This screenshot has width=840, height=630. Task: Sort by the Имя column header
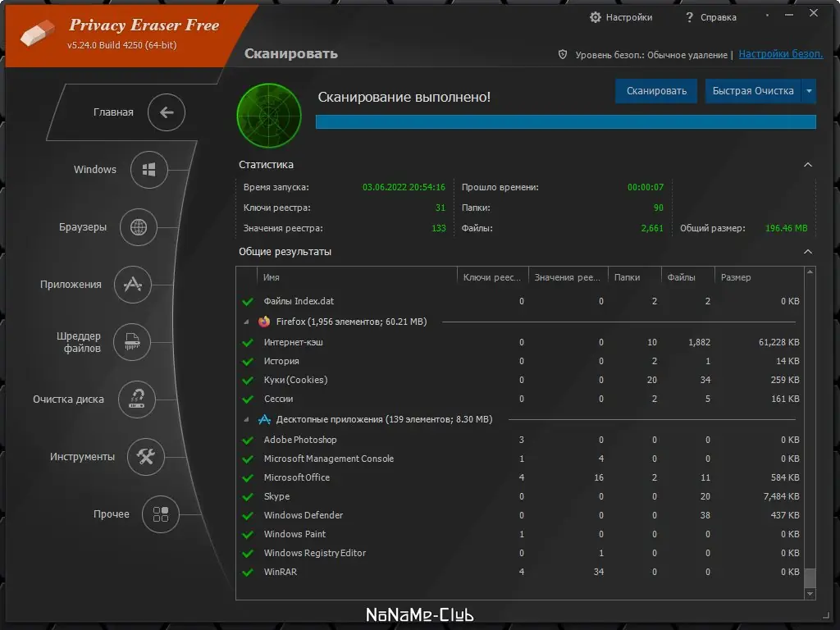(x=358, y=277)
